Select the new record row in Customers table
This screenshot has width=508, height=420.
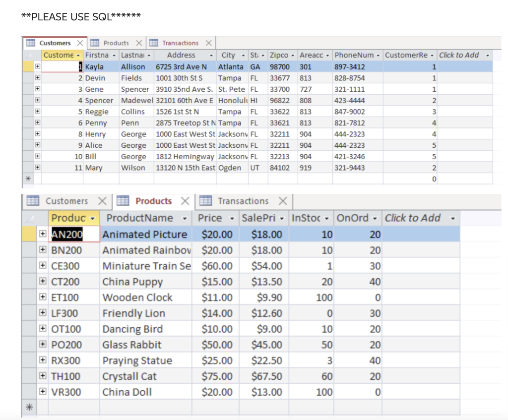(28, 179)
